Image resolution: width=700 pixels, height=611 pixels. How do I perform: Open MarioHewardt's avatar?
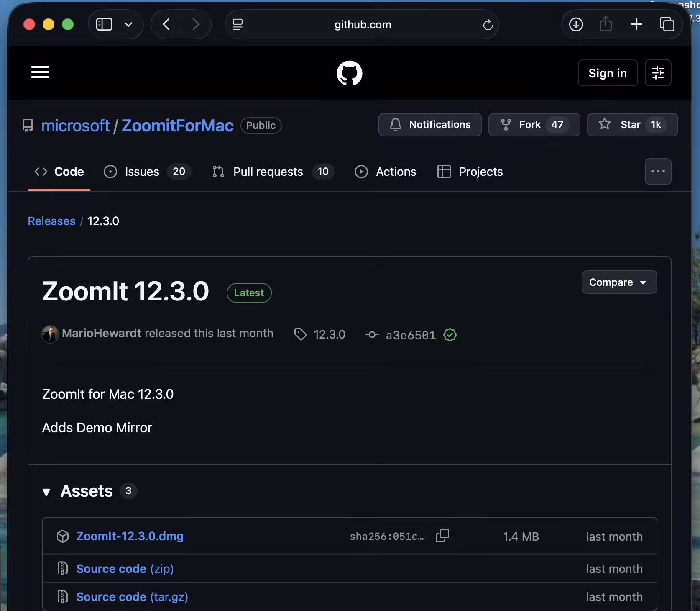click(x=50, y=334)
